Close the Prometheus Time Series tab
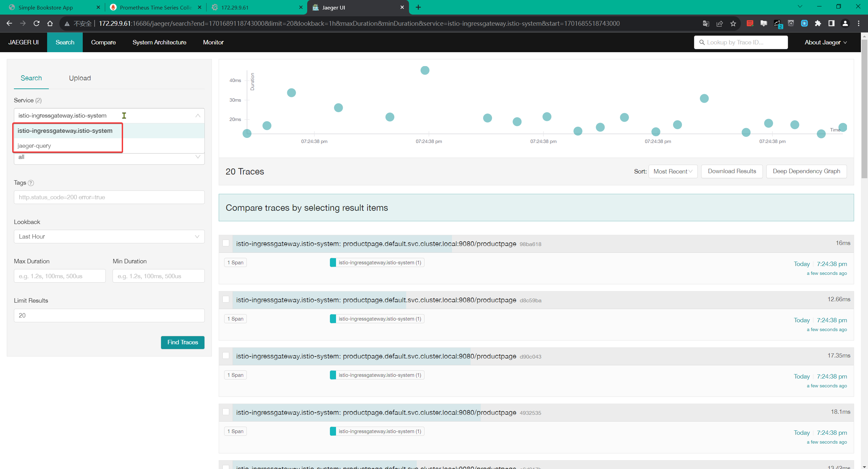This screenshot has height=469, width=868. 199,7
